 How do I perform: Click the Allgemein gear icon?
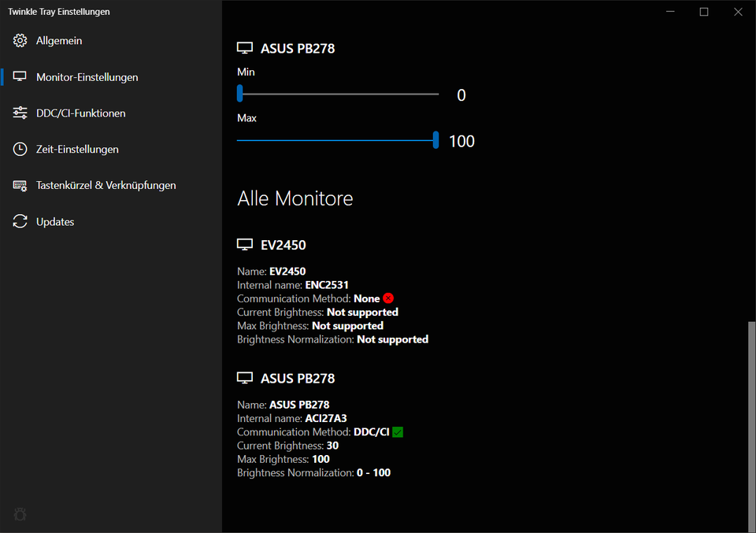pyautogui.click(x=20, y=40)
